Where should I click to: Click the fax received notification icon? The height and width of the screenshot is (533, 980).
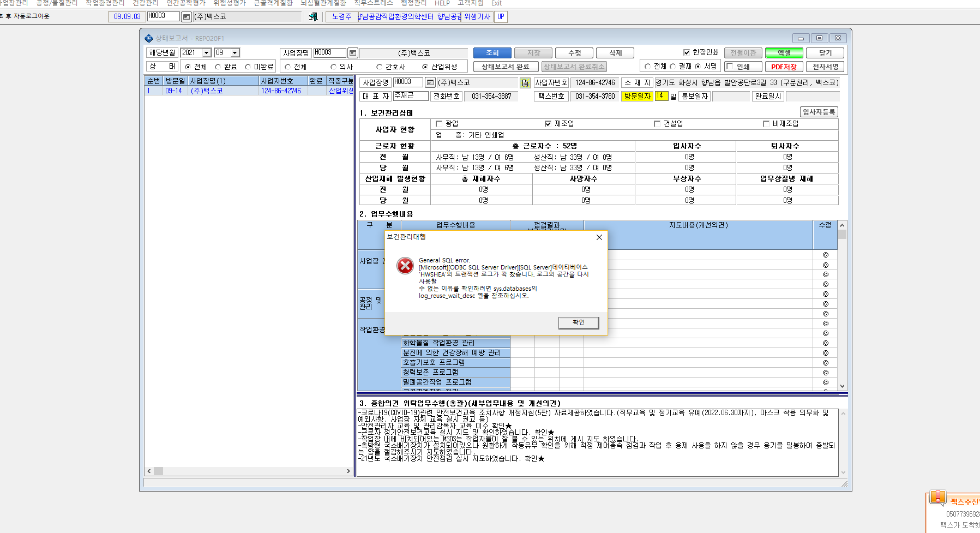pos(937,498)
